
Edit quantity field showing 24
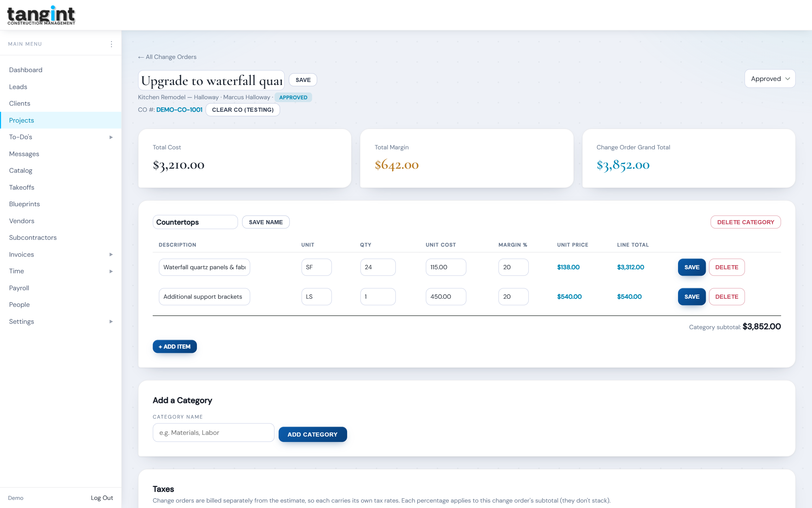pyautogui.click(x=378, y=267)
